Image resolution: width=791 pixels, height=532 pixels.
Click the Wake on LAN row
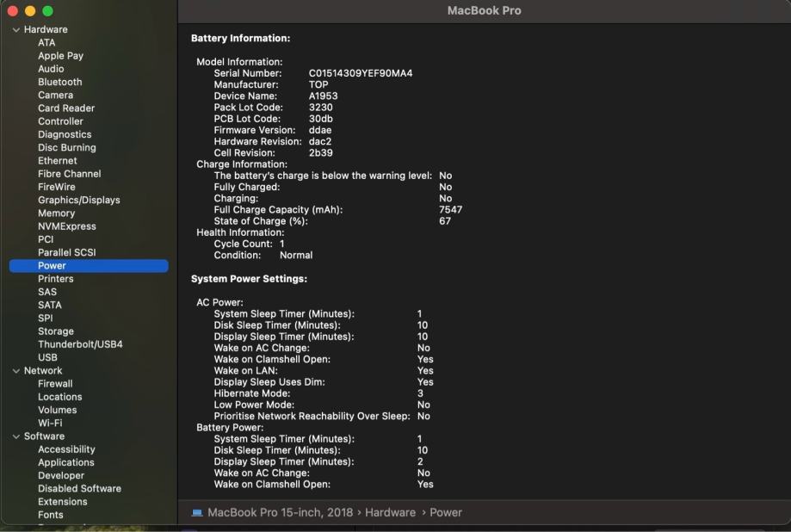[324, 371]
